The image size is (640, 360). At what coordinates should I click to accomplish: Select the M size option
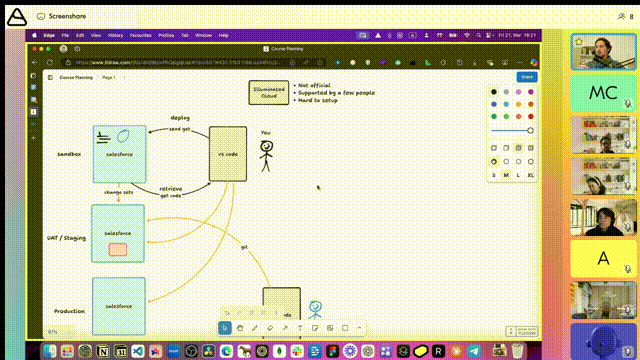pos(506,175)
